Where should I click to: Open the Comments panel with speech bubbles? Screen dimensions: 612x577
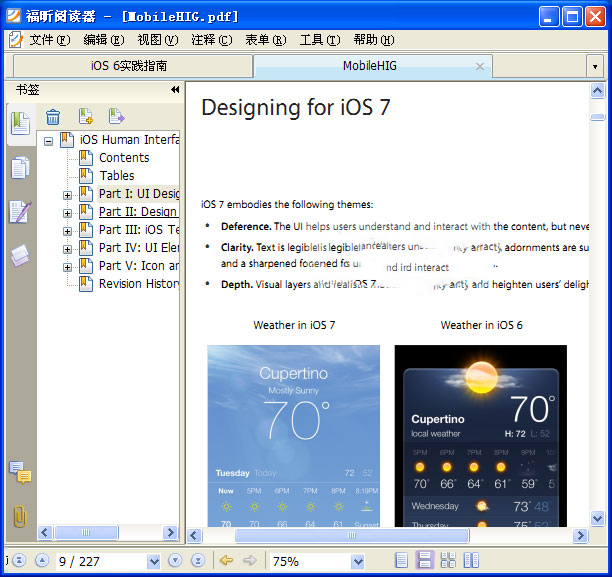tap(19, 472)
